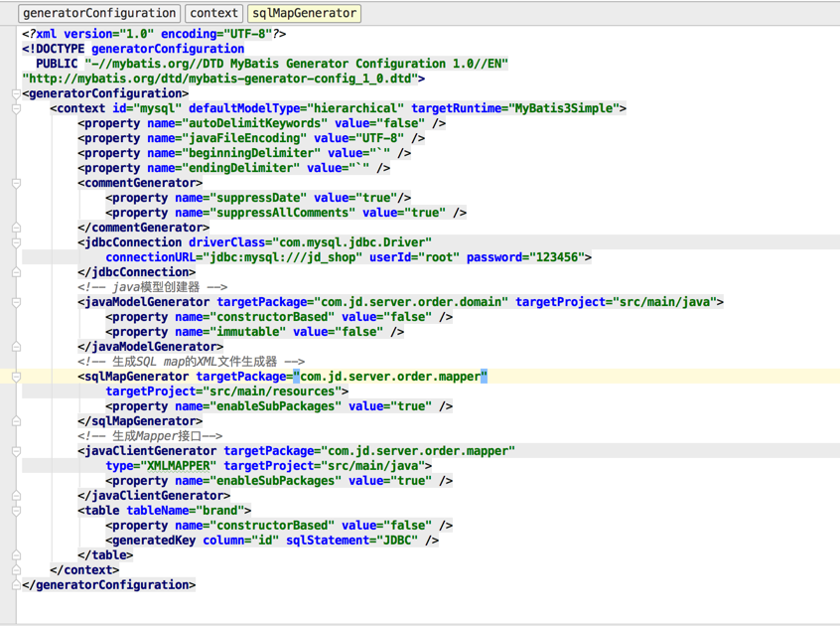Screen dimensions: 840x626
Task: Collapse the sqlMapGenerator opening fold marker
Action: click(x=16, y=377)
